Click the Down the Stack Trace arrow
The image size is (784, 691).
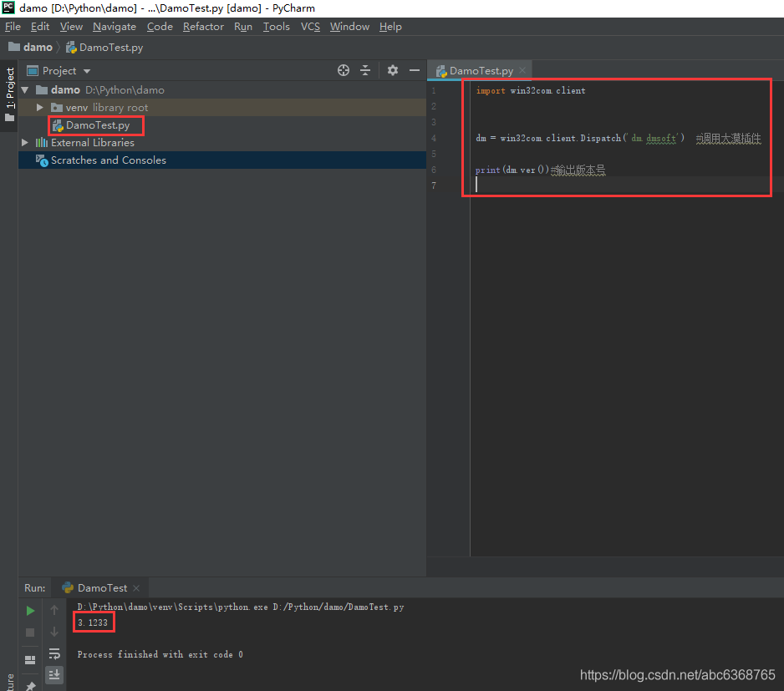(x=54, y=633)
